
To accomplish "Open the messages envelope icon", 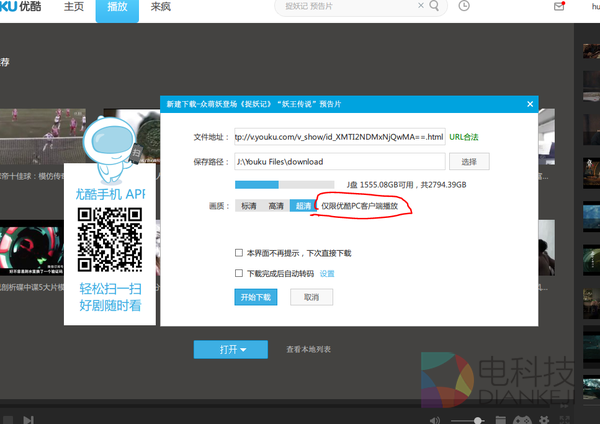I will tap(559, 6).
